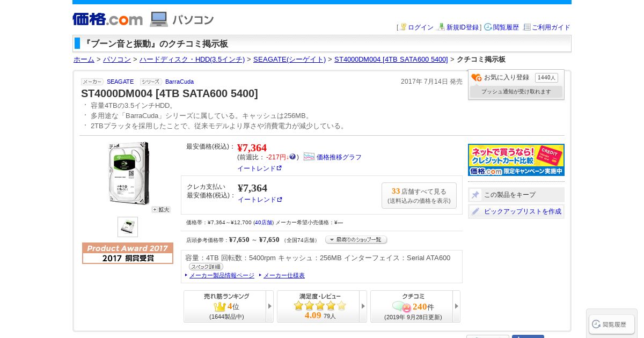The width and height of the screenshot is (644, 338).
Task: Open イートレンド link in credit card row
Action: tap(260, 200)
